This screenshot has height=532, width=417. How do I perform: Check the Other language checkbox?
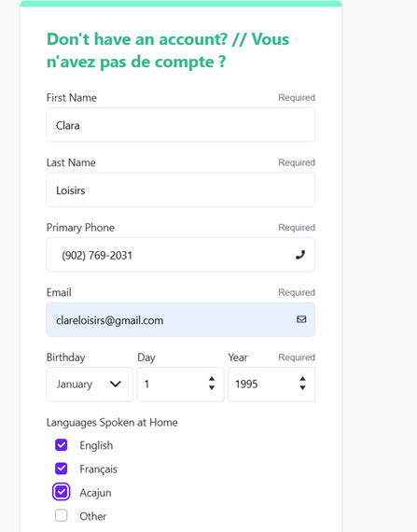click(62, 516)
